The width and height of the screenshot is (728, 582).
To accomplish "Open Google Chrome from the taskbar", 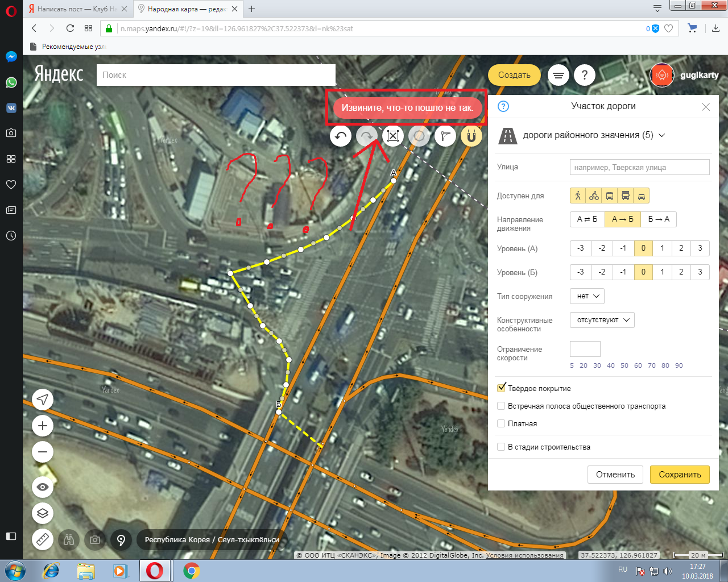I will [191, 571].
